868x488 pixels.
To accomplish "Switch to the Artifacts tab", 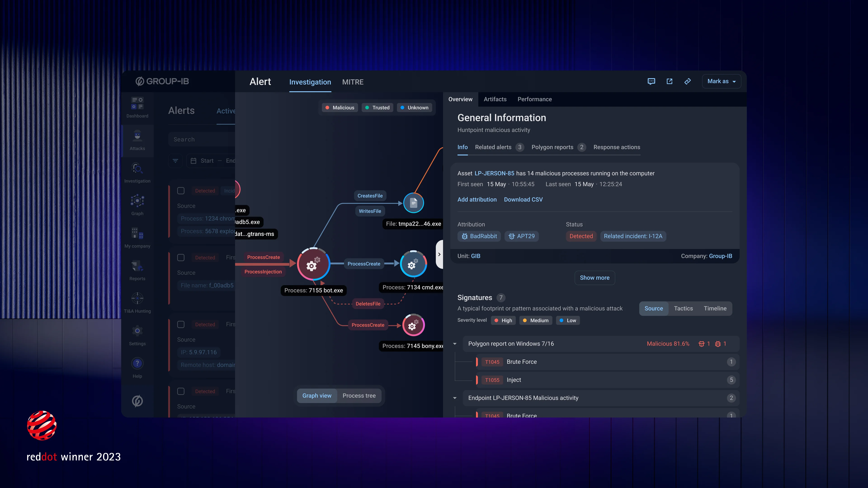I will [x=495, y=99].
